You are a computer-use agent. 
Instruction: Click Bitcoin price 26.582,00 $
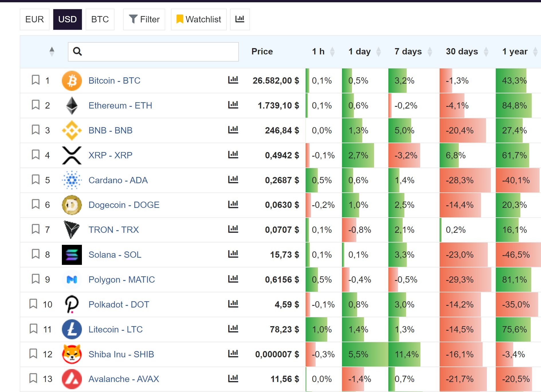[x=276, y=80]
